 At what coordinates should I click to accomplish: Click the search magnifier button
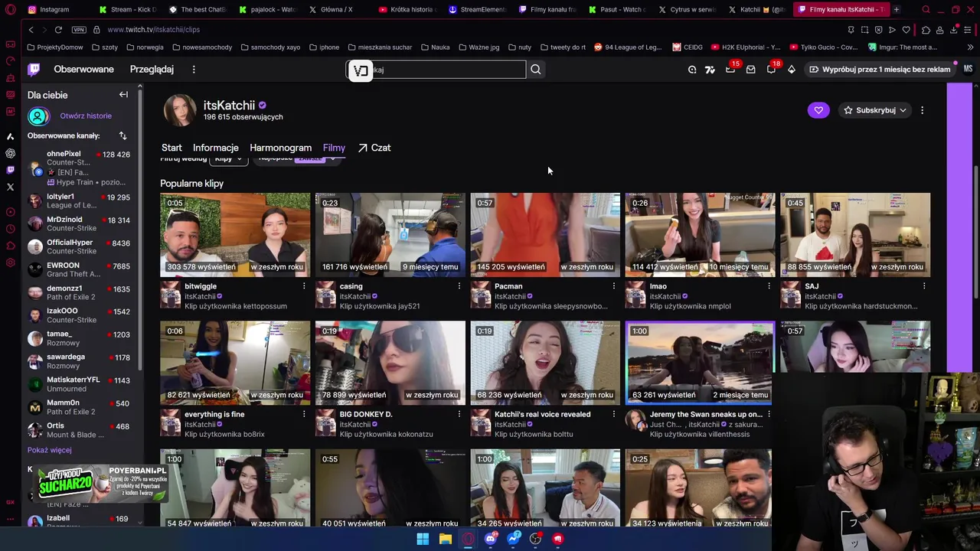[x=536, y=70]
